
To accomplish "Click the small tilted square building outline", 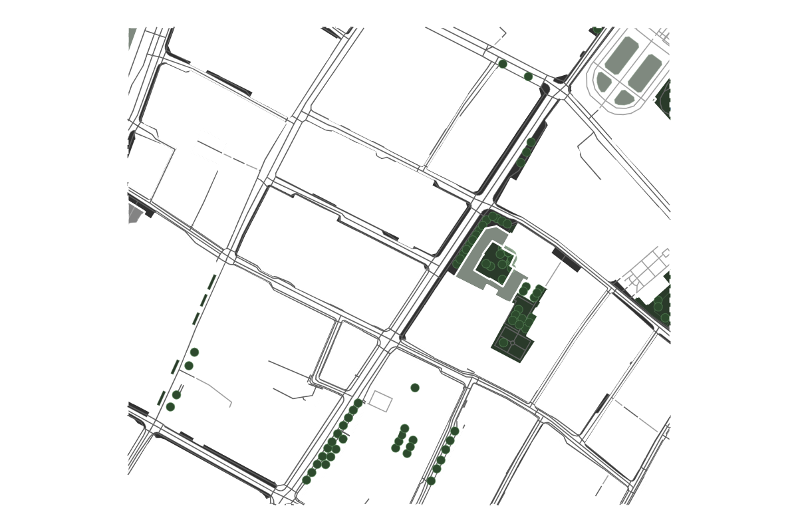I will [x=380, y=401].
